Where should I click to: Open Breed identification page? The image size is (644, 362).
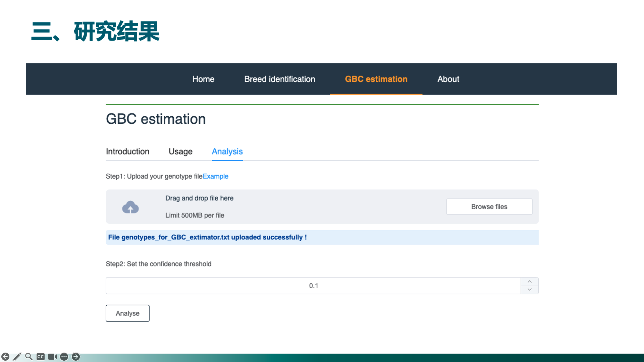[x=279, y=79]
